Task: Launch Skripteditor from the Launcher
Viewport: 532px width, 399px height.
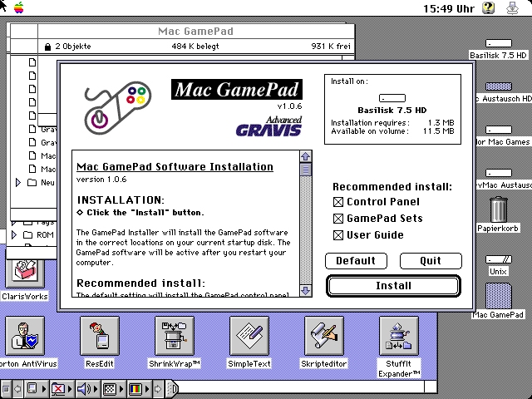Action: tap(324, 336)
